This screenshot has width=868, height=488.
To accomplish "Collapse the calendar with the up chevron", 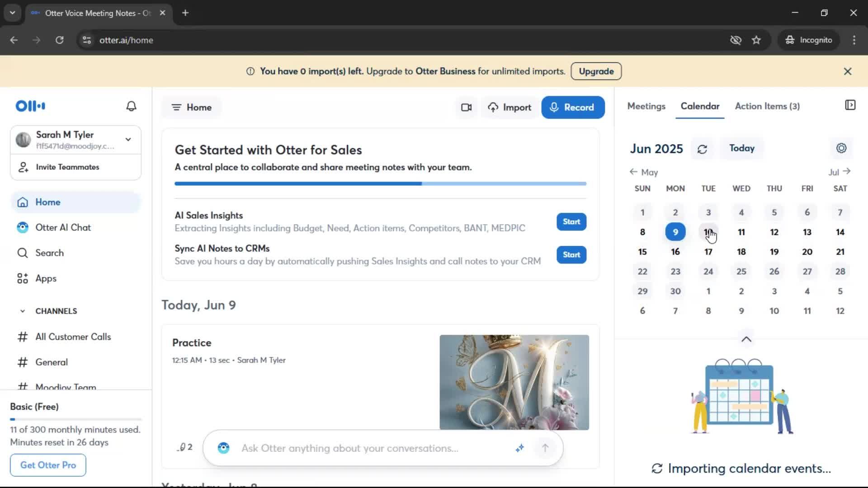I will click(x=746, y=339).
